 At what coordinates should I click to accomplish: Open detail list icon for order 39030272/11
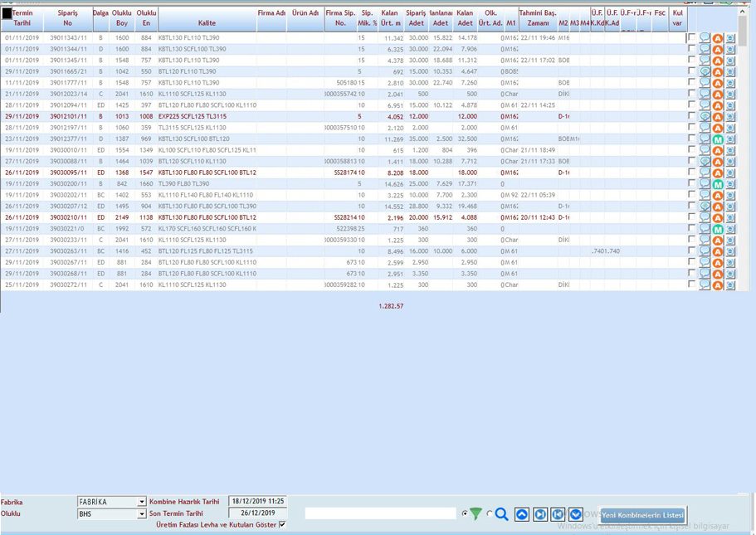(730, 285)
